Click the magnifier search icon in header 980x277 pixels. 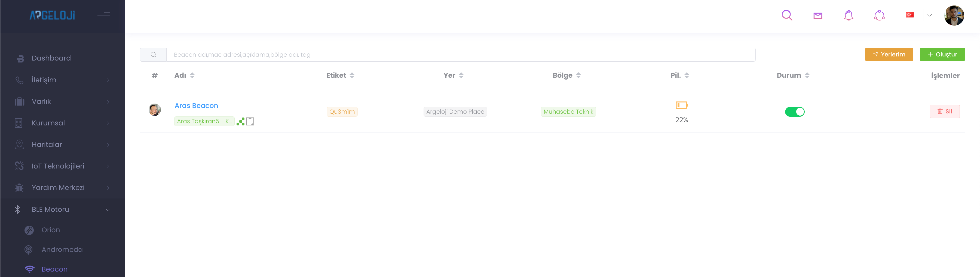787,15
